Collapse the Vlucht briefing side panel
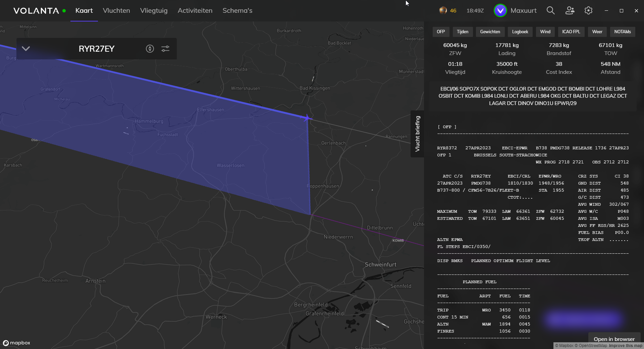 point(417,134)
